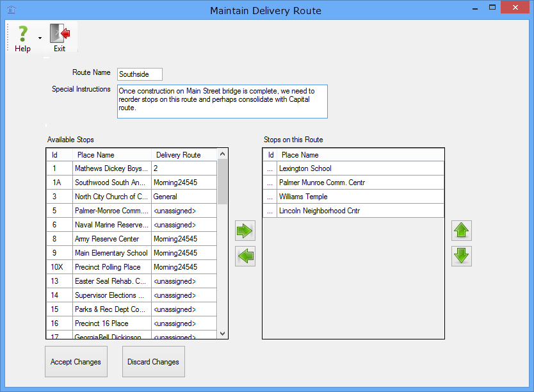This screenshot has width=534, height=392.
Task: Maximize the Maintain Delivery Route window
Action: click(492, 8)
